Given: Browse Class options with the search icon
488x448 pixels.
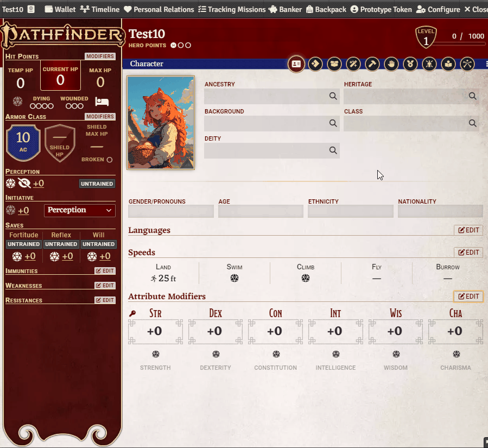Looking at the screenshot, I should tap(472, 123).
